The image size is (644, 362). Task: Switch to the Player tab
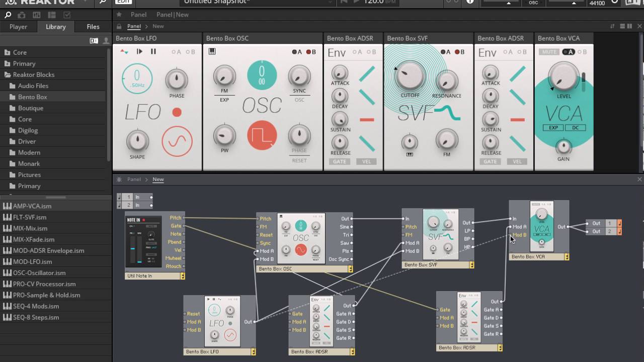(19, 27)
